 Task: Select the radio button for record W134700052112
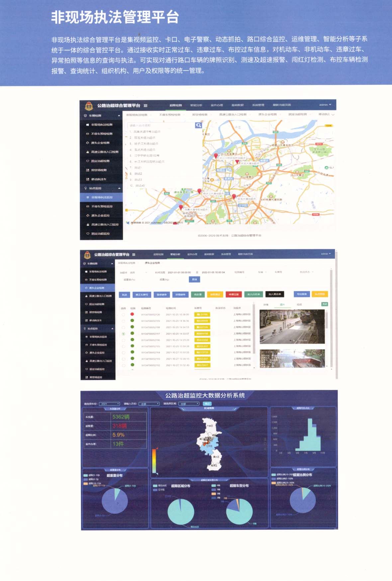[124, 365]
